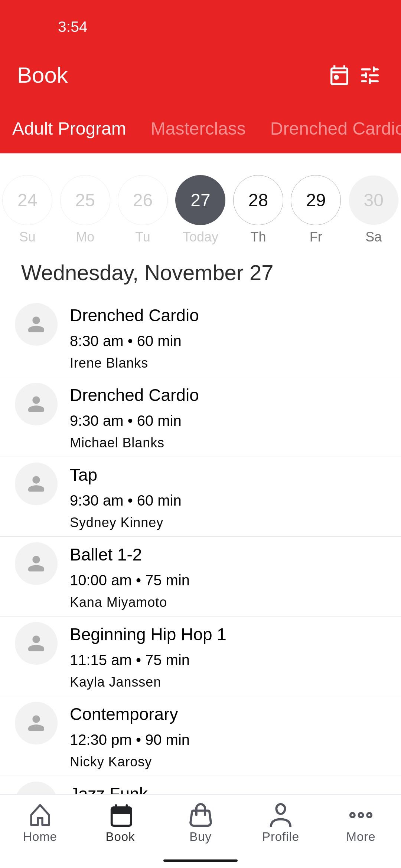The width and height of the screenshot is (401, 868).
Task: Tap the Buy shopping bag icon
Action: pyautogui.click(x=200, y=816)
